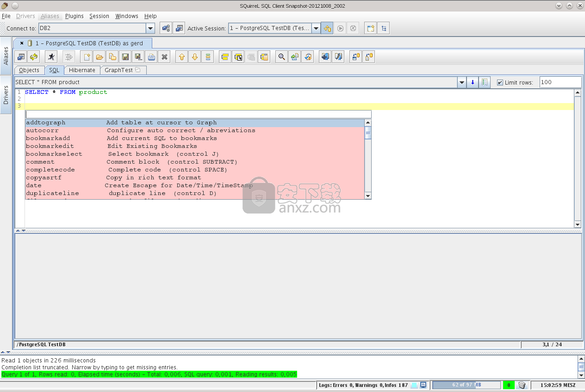This screenshot has width=585, height=392.
Task: Open the Session menu
Action: [100, 16]
